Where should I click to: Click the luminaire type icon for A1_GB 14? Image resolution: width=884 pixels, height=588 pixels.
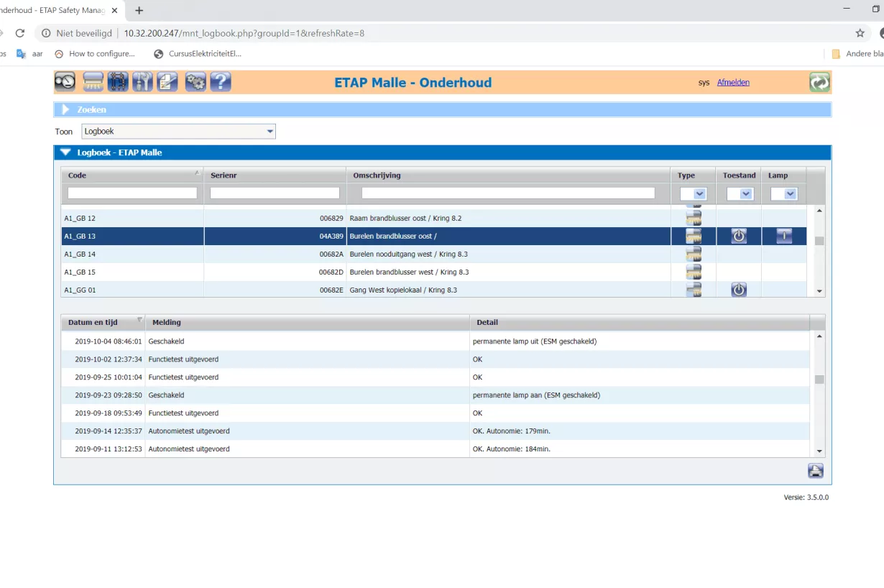pos(694,254)
